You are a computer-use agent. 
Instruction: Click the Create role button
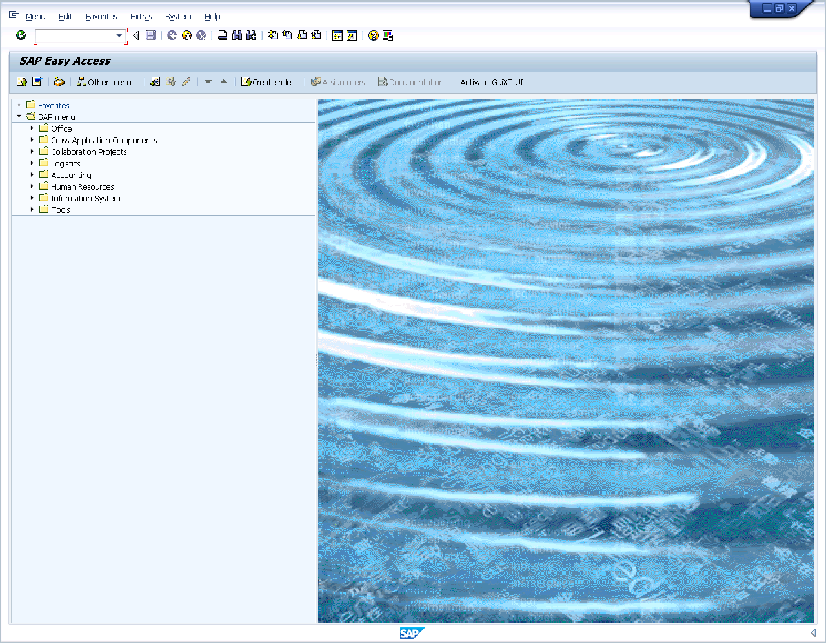click(x=266, y=82)
